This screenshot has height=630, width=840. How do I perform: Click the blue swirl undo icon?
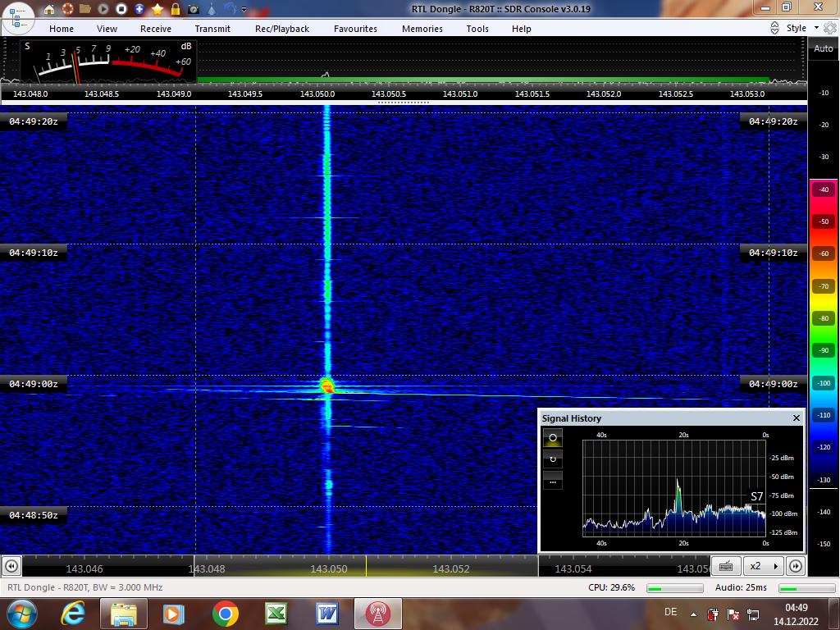click(230, 9)
